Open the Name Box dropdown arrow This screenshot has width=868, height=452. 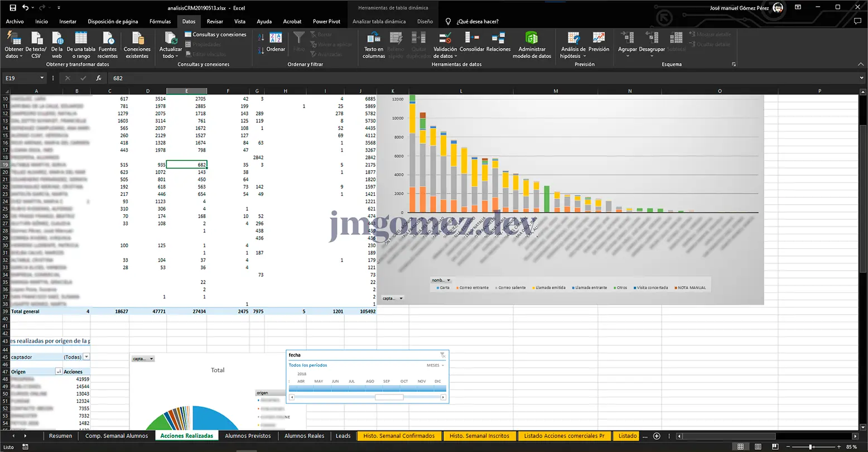(x=42, y=78)
